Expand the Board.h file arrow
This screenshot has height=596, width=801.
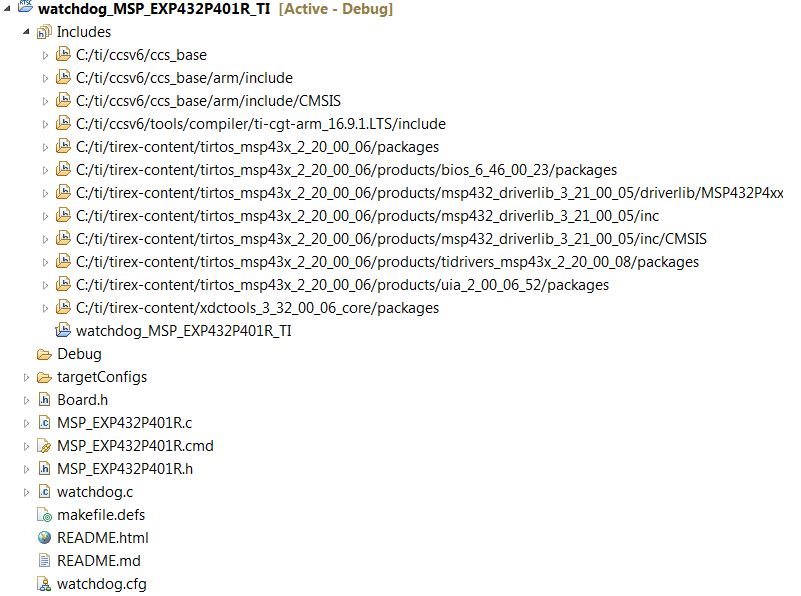26,400
